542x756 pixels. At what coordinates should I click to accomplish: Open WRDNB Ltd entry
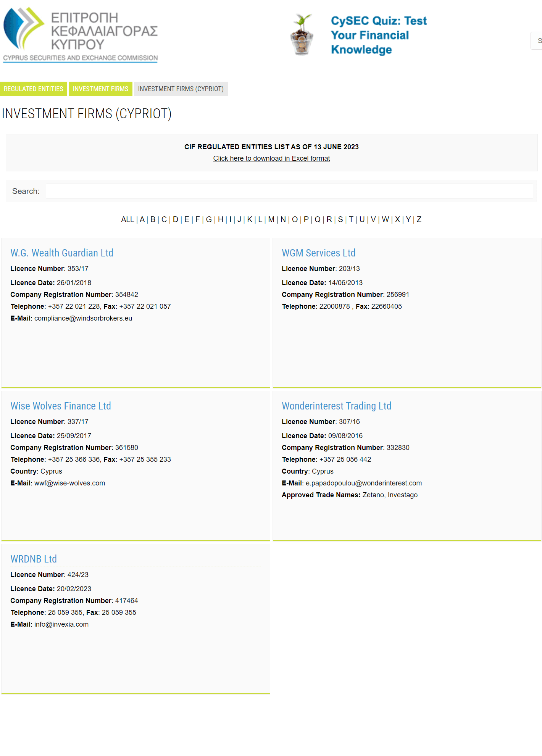point(34,559)
